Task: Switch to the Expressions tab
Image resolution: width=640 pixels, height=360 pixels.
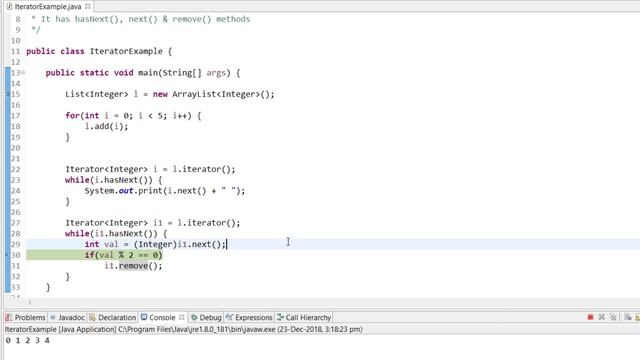Action: (249, 317)
